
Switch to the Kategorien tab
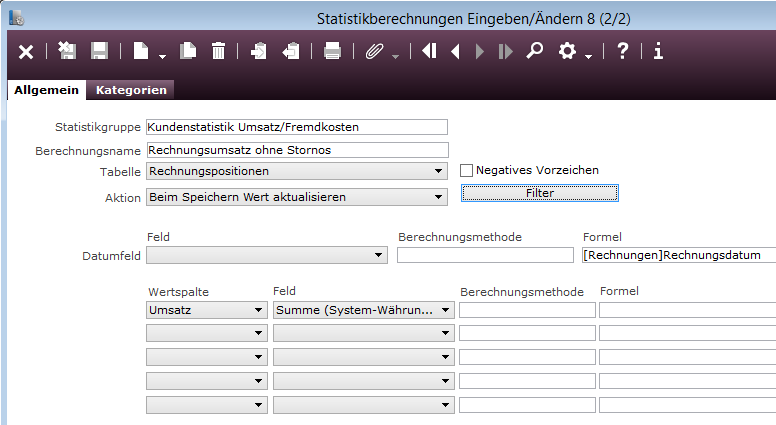pos(131,90)
